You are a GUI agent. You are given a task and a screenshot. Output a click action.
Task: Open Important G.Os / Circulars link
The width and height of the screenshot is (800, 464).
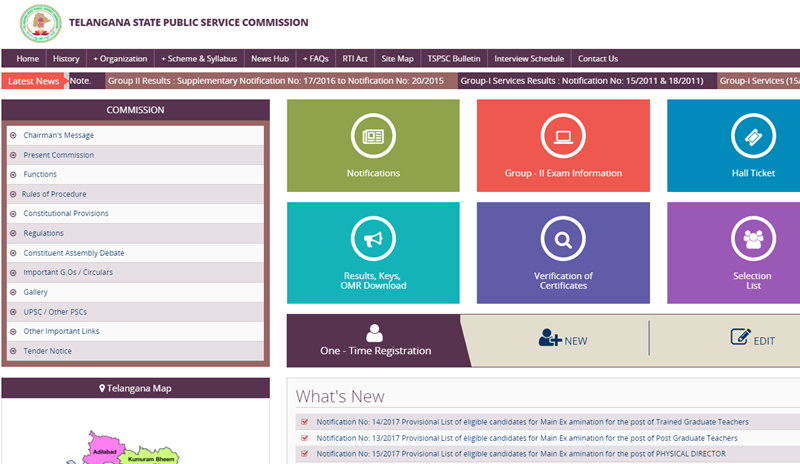click(68, 273)
